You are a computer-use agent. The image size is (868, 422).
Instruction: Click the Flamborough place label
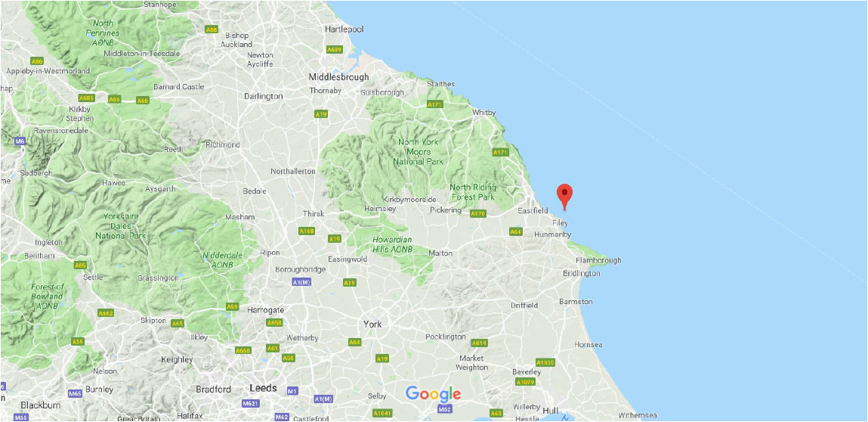pos(598,261)
